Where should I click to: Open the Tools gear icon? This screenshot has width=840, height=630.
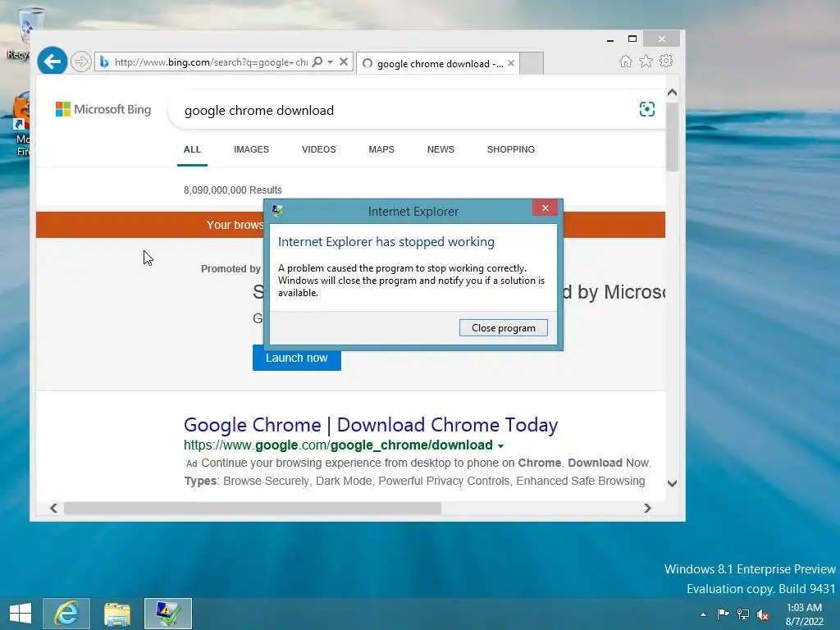click(x=666, y=61)
